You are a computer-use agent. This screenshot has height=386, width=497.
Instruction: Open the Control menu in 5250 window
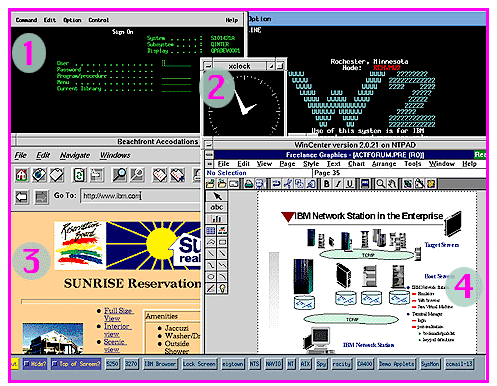click(x=99, y=20)
